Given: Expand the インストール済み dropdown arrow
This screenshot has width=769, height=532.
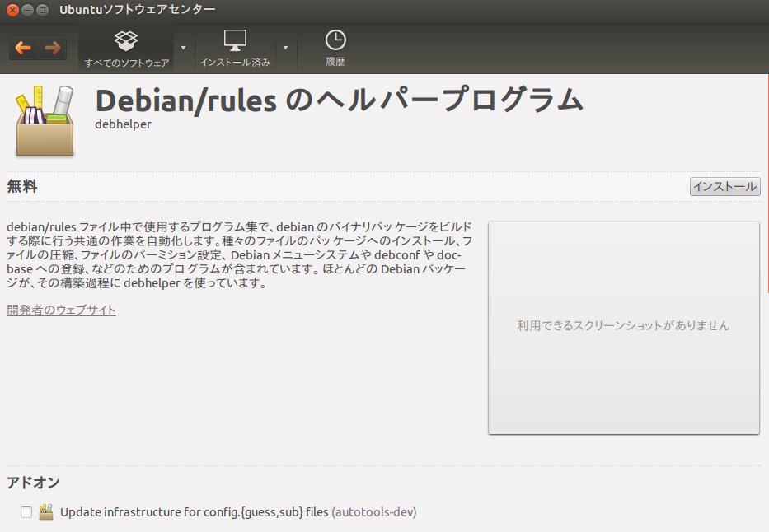Looking at the screenshot, I should [x=285, y=48].
